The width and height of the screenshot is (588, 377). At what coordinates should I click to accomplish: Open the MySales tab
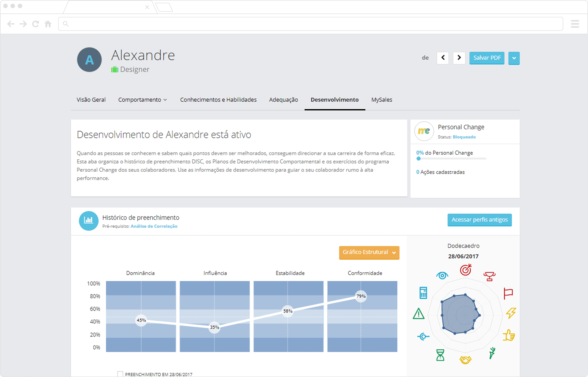point(382,100)
